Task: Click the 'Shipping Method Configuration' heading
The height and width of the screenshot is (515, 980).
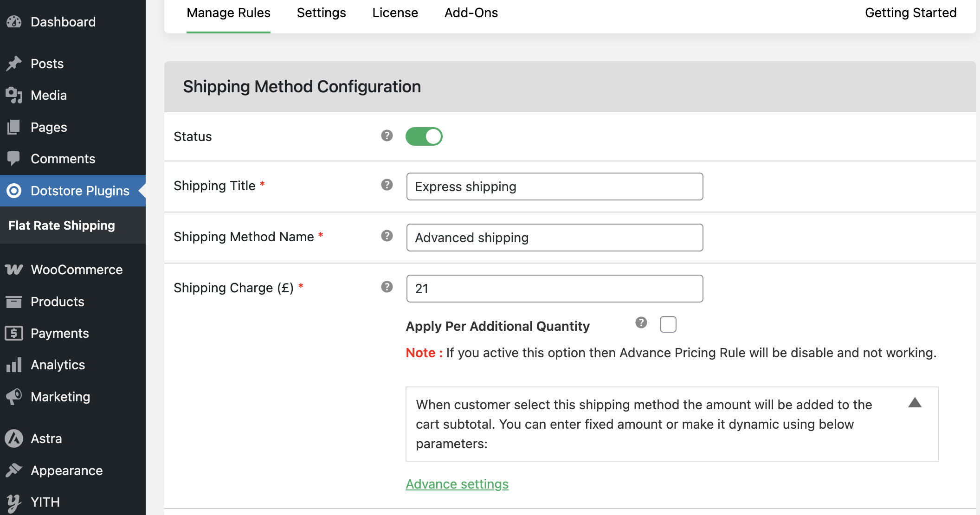Action: (x=302, y=87)
